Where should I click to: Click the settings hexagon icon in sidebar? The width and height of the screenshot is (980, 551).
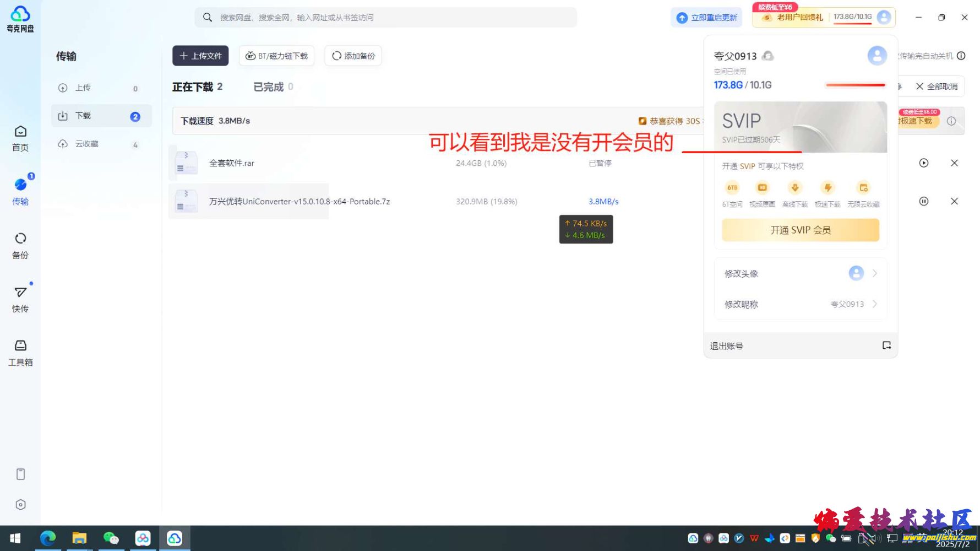[20, 505]
